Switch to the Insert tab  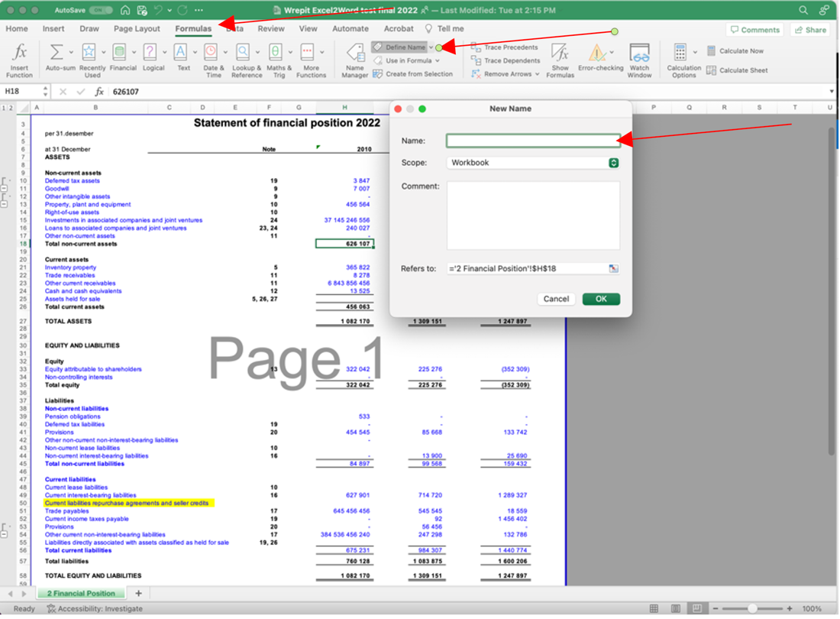[53, 29]
